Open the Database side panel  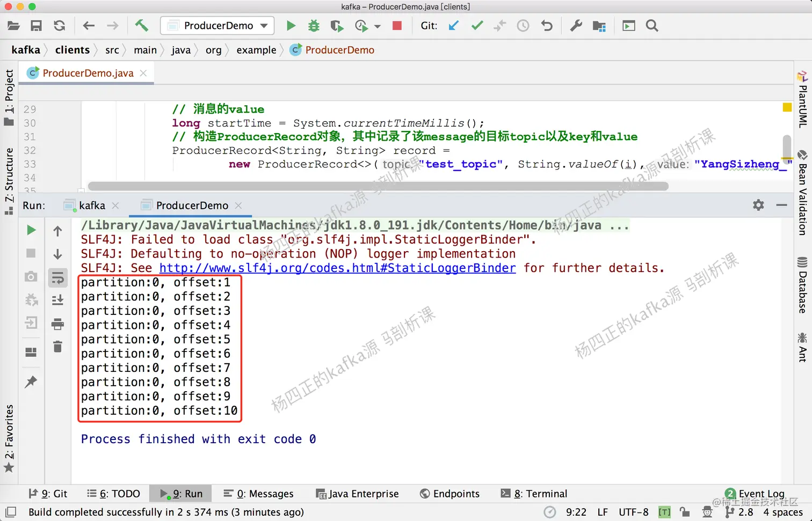pyautogui.click(x=802, y=285)
